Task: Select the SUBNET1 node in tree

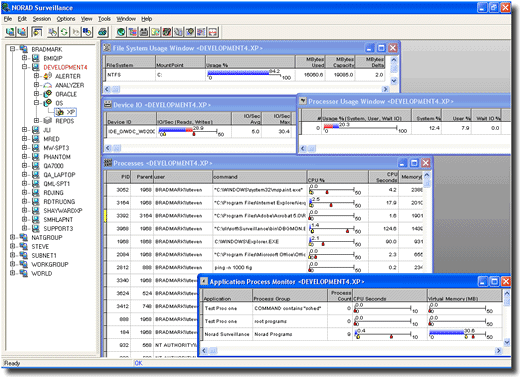Action: click(44, 255)
